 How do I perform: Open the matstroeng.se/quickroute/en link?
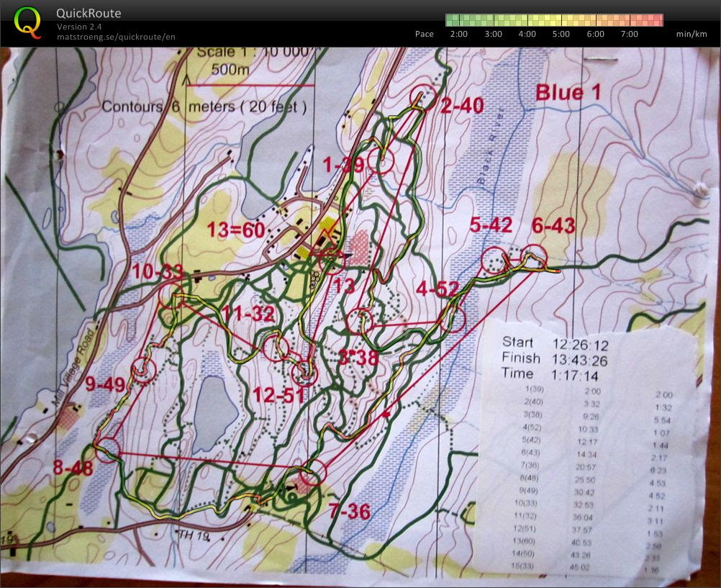116,37
